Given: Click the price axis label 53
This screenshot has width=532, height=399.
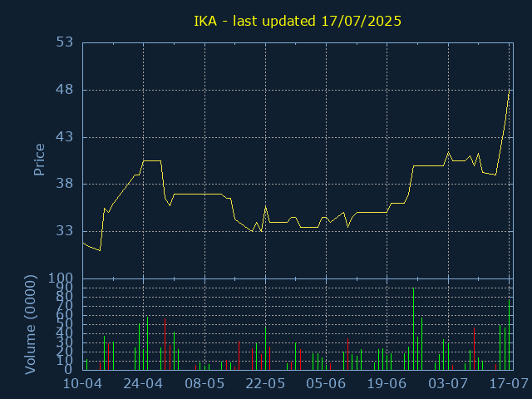Looking at the screenshot, I should click(x=65, y=42).
